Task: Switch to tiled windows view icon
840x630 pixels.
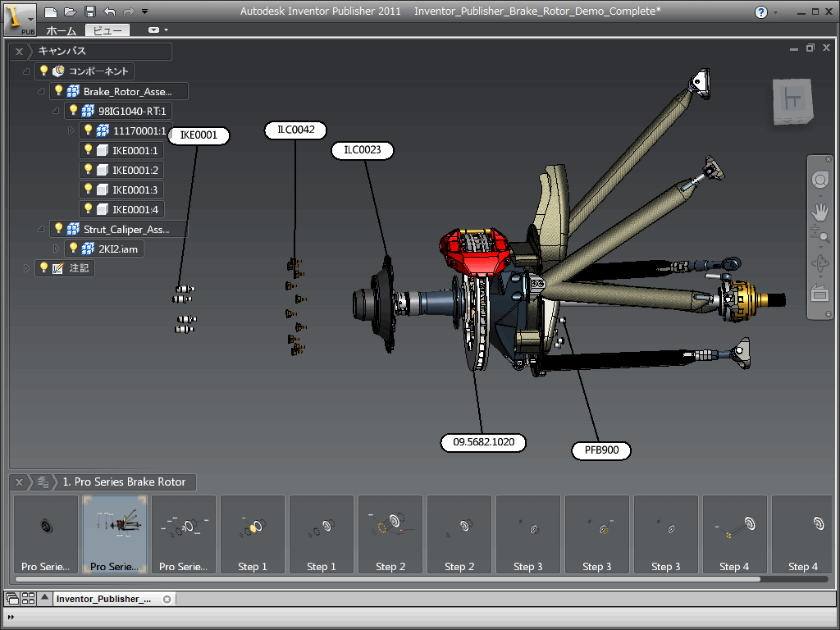Action: click(x=29, y=598)
